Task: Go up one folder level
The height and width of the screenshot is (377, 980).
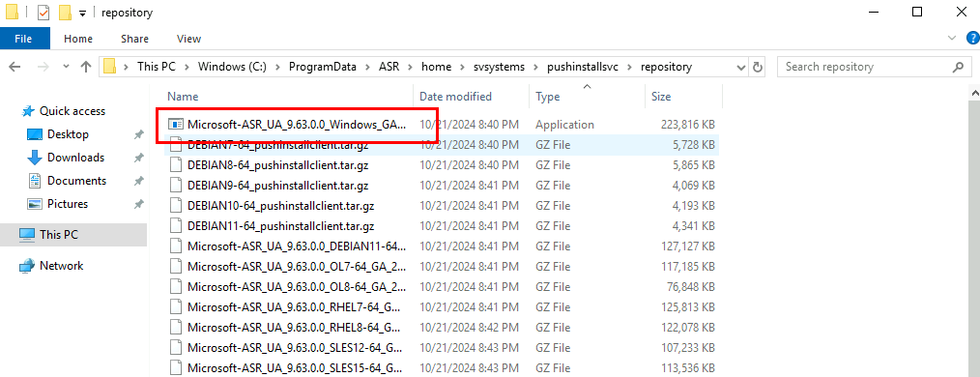Action: tap(86, 67)
